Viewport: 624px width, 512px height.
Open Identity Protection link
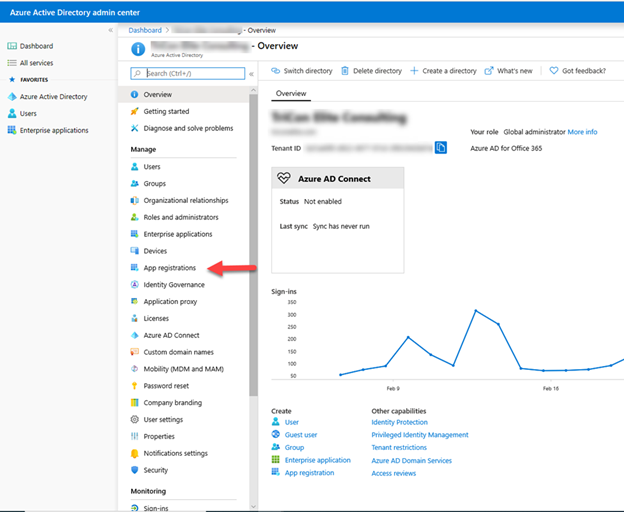click(x=400, y=422)
